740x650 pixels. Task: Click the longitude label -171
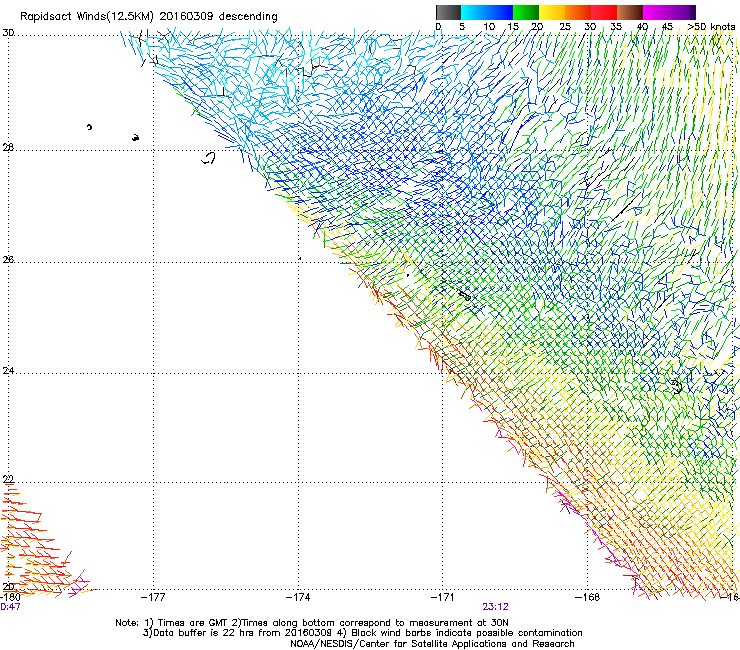click(x=443, y=597)
